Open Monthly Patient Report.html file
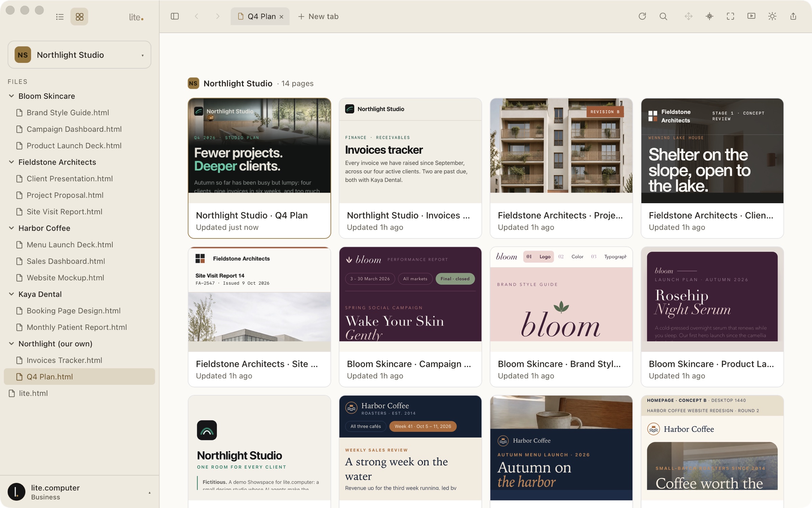The image size is (812, 508). [76, 327]
